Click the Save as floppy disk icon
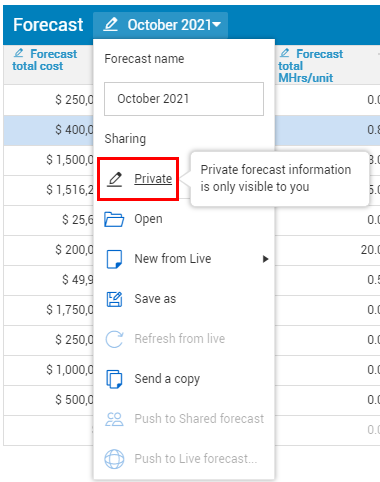 coord(114,299)
